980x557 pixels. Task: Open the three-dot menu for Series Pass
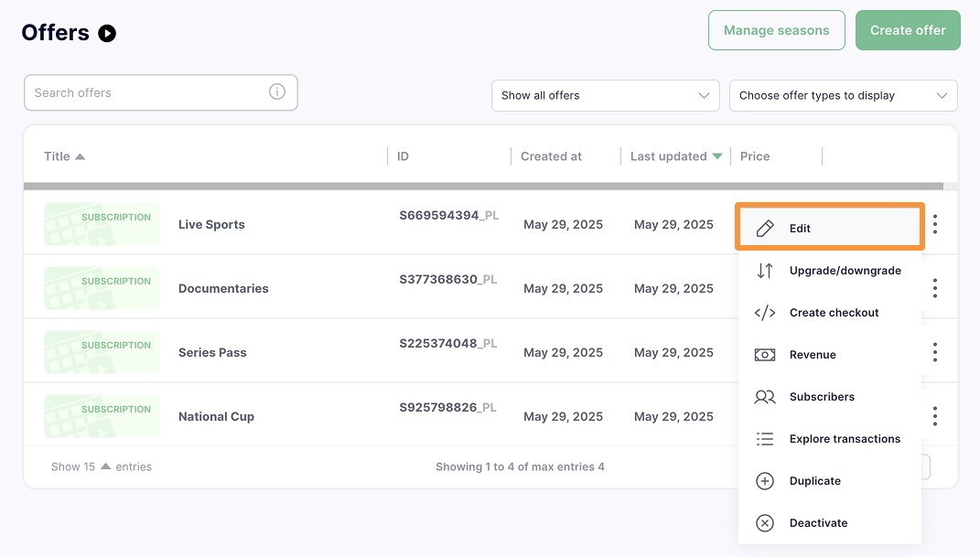pyautogui.click(x=935, y=352)
